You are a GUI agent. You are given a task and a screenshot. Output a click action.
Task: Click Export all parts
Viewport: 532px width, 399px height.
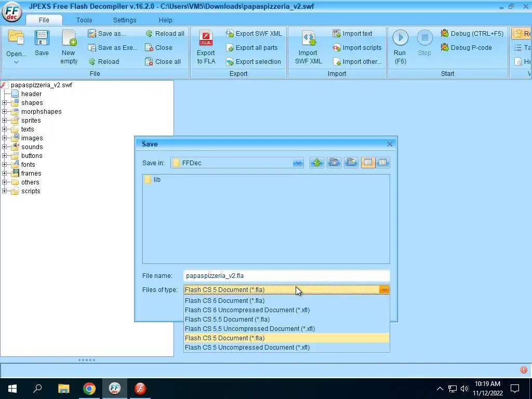click(x=252, y=47)
